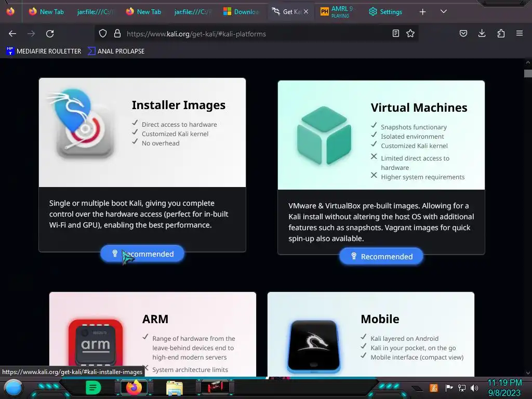532x399 pixels.
Task: Open Action Center flag tray icon
Action: (449, 388)
